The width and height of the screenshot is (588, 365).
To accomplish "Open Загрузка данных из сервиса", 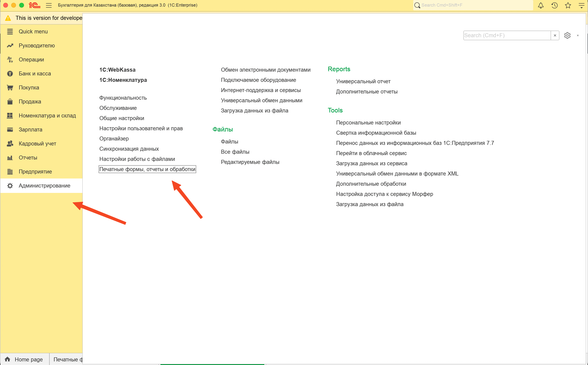I will (x=372, y=163).
